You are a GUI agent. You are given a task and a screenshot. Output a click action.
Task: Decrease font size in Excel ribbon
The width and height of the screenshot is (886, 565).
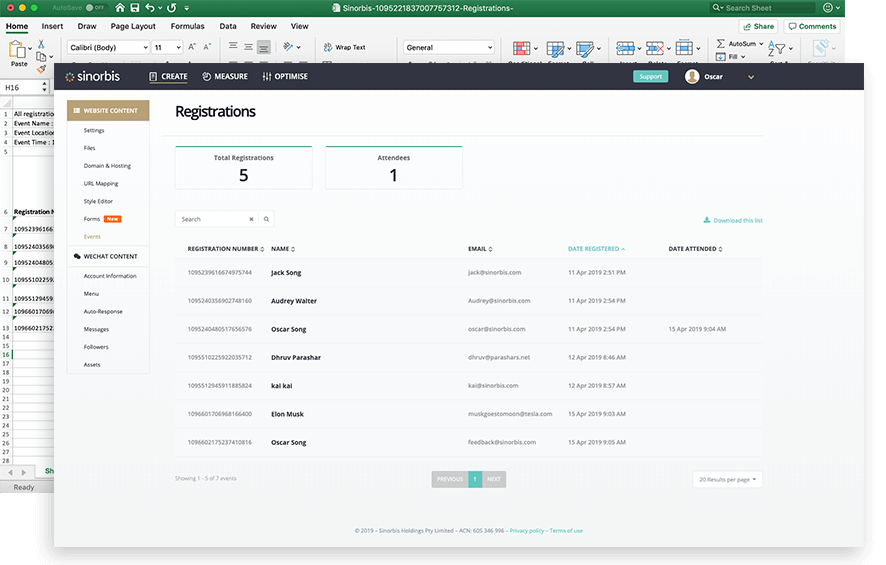click(x=207, y=47)
